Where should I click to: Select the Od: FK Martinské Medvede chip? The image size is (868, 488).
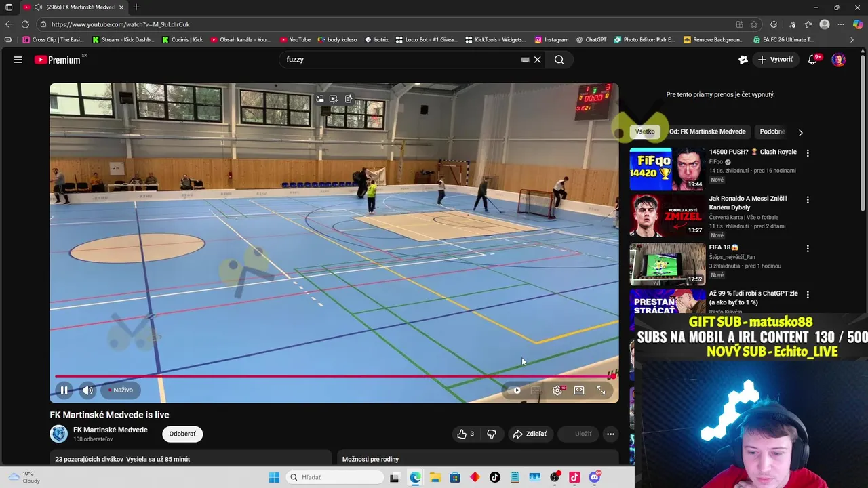coord(707,131)
